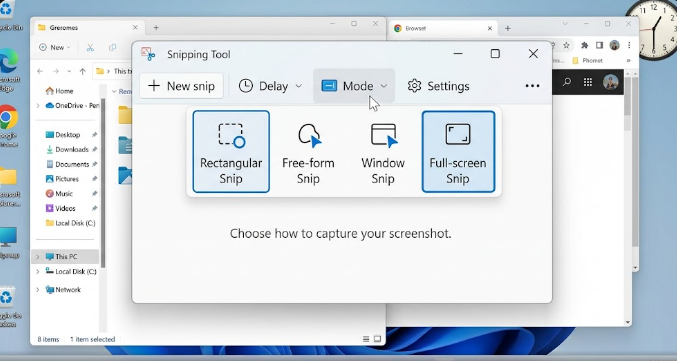677x361 pixels.
Task: Open Chrome tab search chevron
Action: 565,24
